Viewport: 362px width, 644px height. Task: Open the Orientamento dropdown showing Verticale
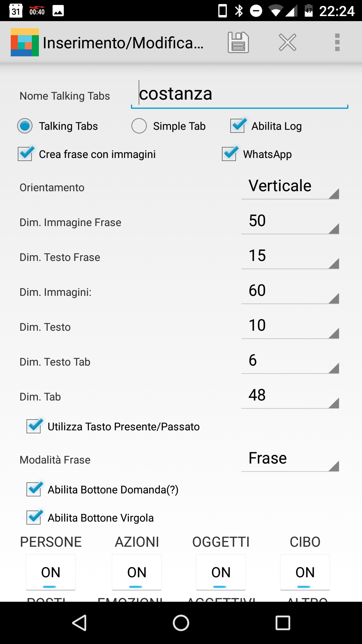(x=290, y=187)
